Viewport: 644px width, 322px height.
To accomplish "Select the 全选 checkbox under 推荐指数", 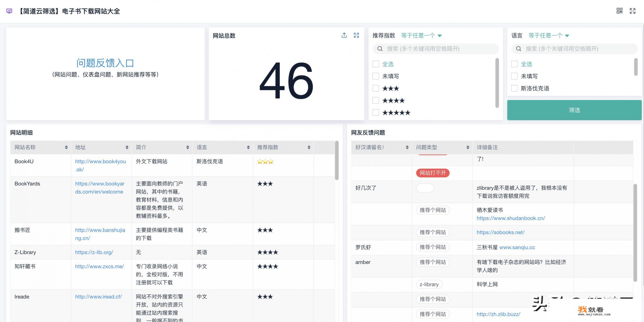I will [376, 64].
